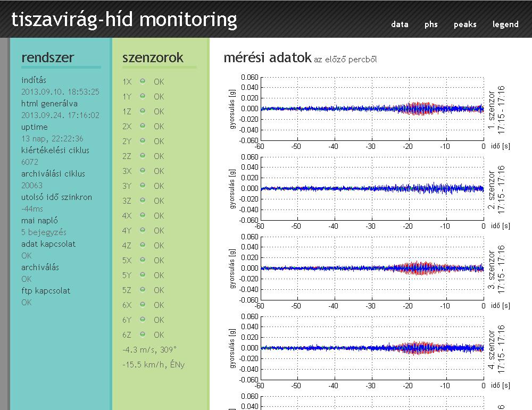Click the status LED for sensor 5X
Screen dimensions: 532x410
point(143,260)
